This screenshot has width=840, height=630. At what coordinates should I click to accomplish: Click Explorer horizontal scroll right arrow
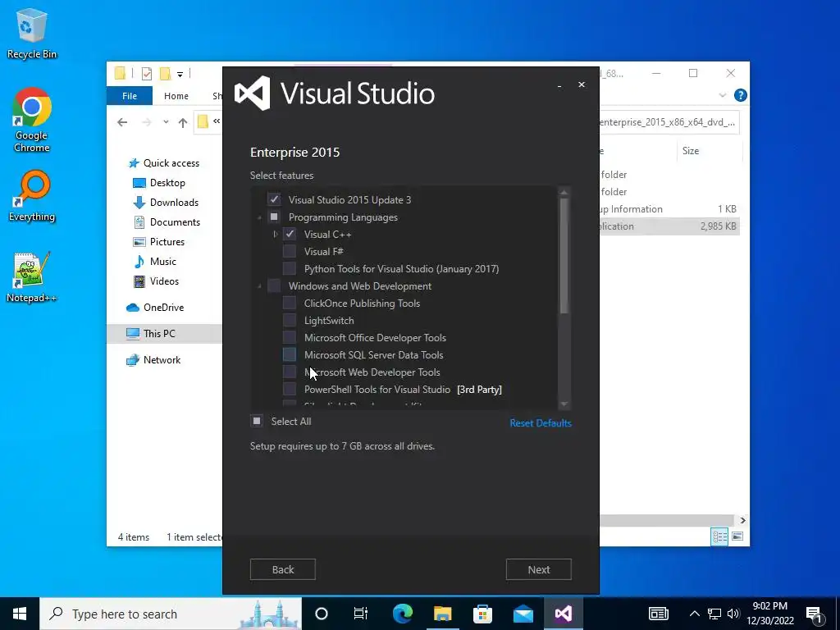pos(742,520)
